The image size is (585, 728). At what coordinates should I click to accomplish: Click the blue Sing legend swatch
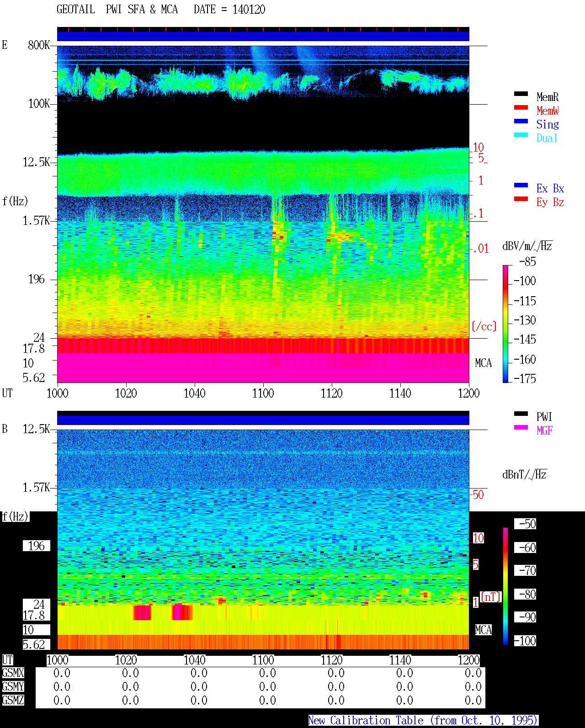coord(521,121)
